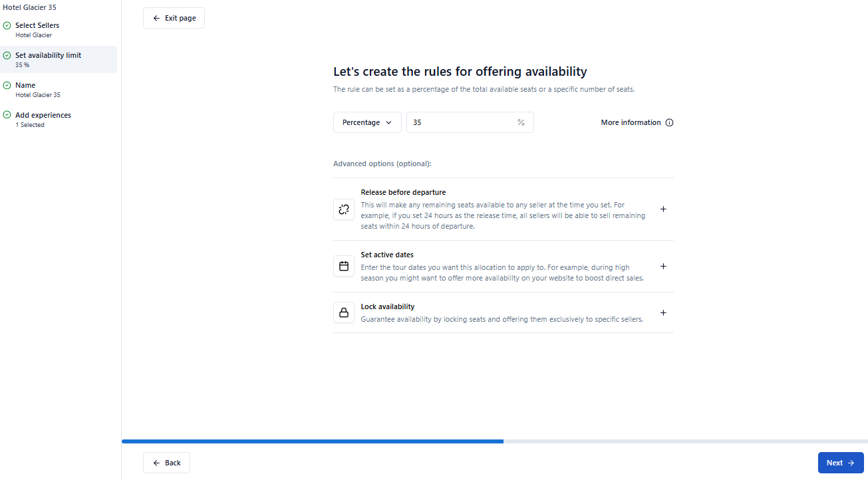Click the percentage value field showing 35

click(x=459, y=122)
